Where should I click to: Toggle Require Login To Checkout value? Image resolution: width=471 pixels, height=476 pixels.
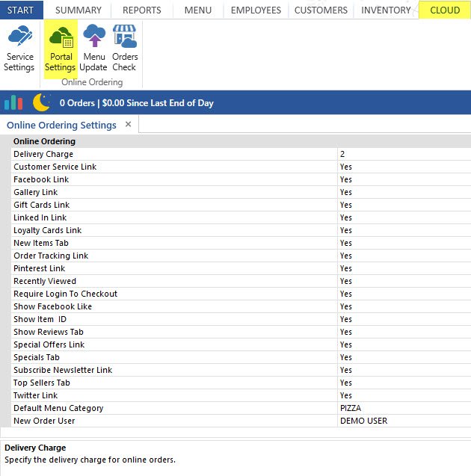click(x=402, y=294)
